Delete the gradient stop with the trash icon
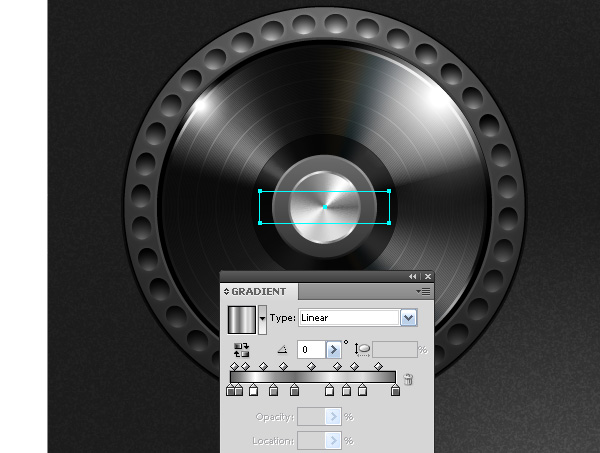 (x=408, y=379)
